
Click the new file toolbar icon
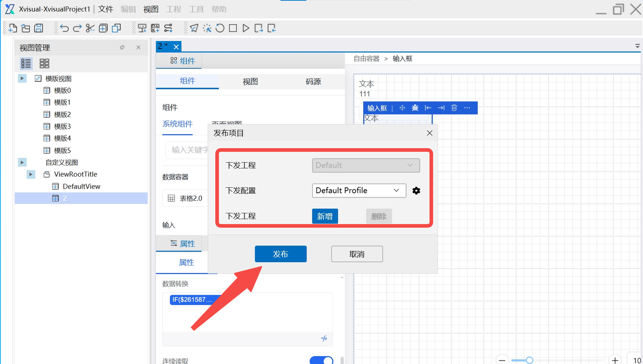point(13,28)
